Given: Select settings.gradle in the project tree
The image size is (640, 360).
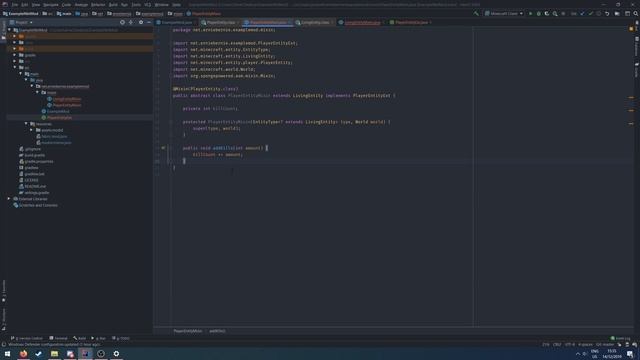Looking at the screenshot, I should pyautogui.click(x=37, y=193).
